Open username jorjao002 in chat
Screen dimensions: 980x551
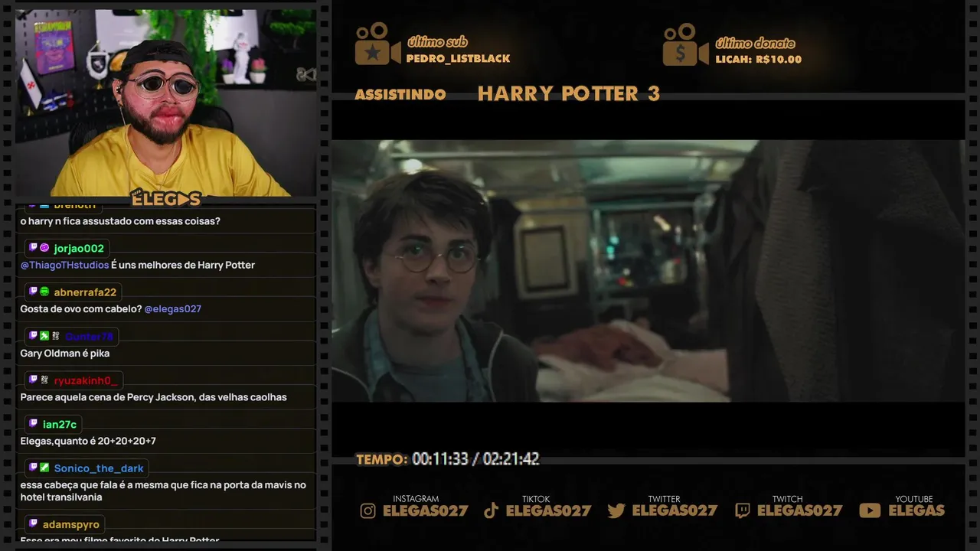point(79,249)
